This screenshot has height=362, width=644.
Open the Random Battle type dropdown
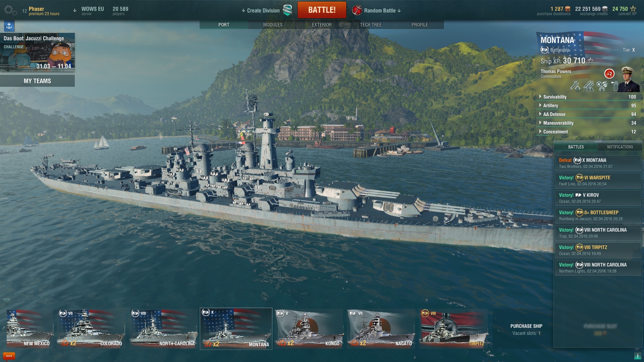(382, 11)
